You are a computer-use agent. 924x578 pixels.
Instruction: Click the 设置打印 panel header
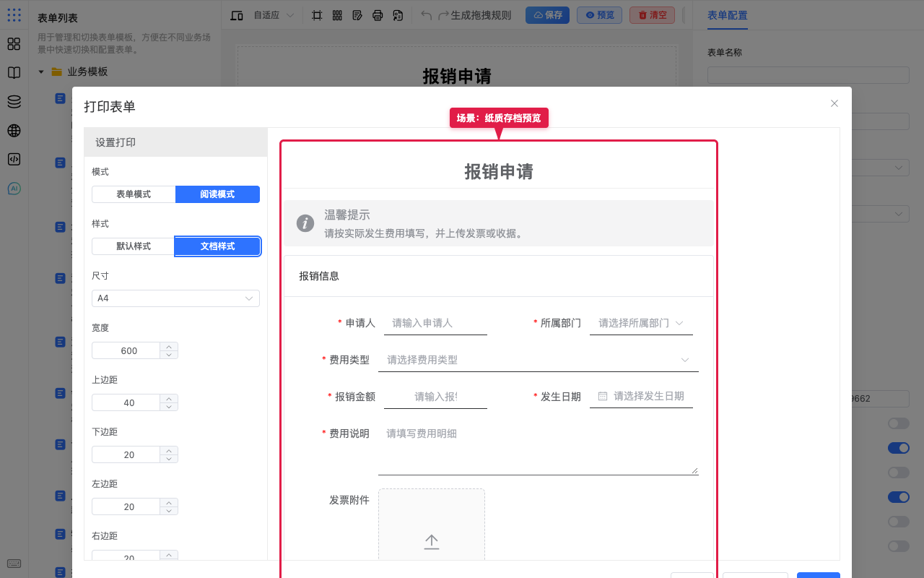tap(175, 142)
